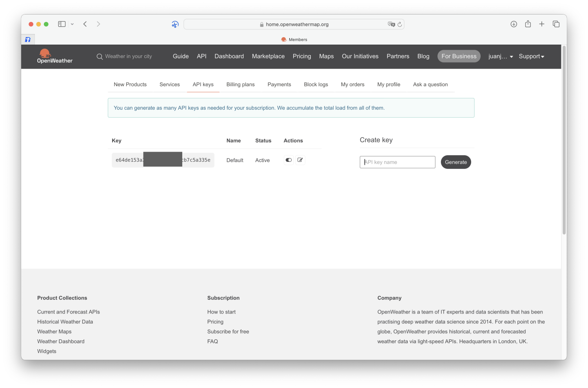This screenshot has height=388, width=588.
Task: Open Our Initiatives nav link
Action: 360,56
